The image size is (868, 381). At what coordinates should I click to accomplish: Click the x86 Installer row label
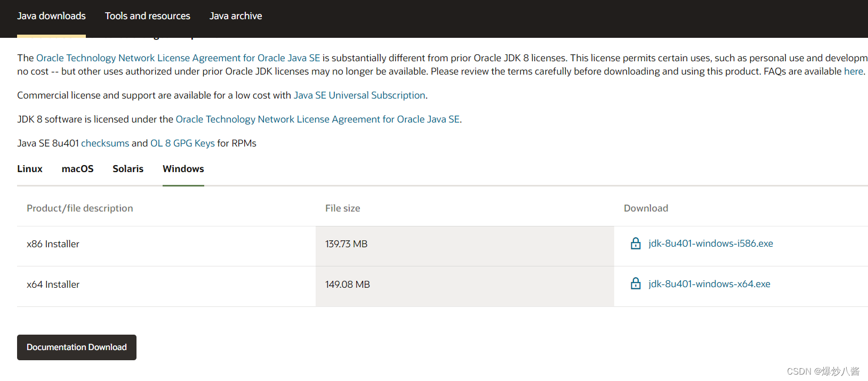tap(53, 244)
